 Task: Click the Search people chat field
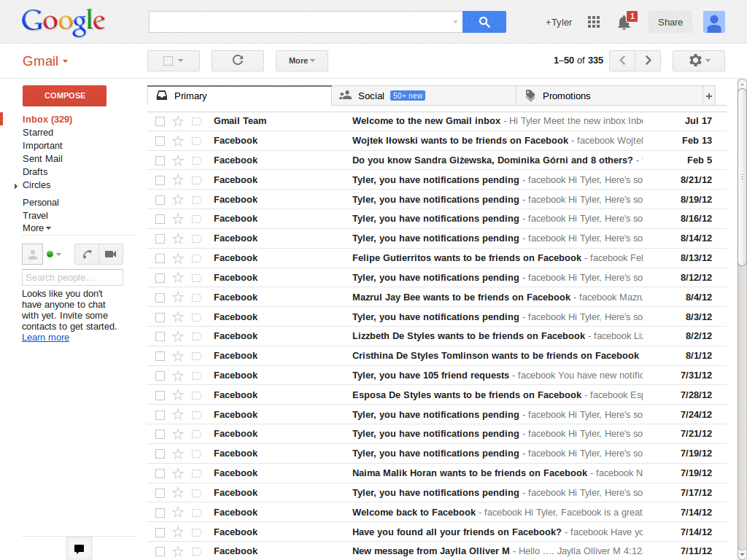click(72, 278)
